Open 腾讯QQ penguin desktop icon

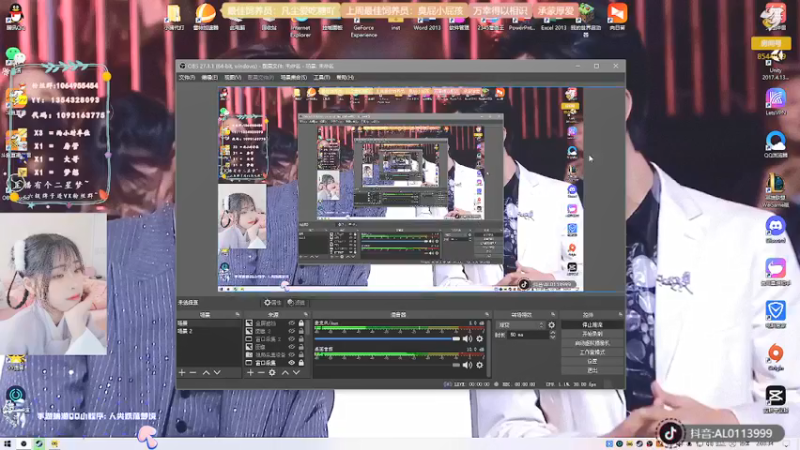16,15
